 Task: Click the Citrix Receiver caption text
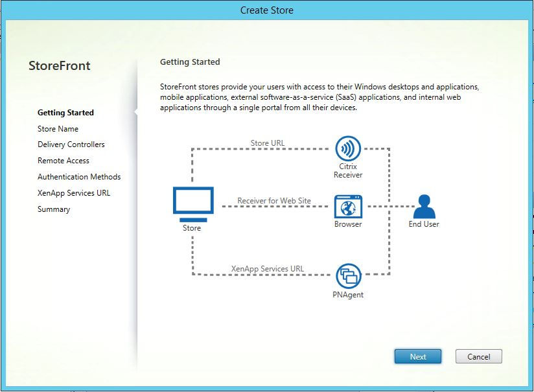(x=348, y=170)
